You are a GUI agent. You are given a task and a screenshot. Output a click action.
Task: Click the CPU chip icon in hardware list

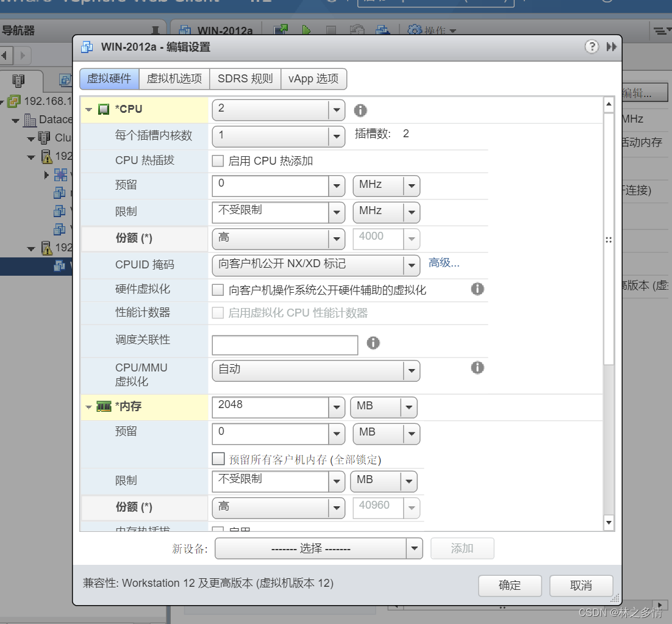coord(104,109)
